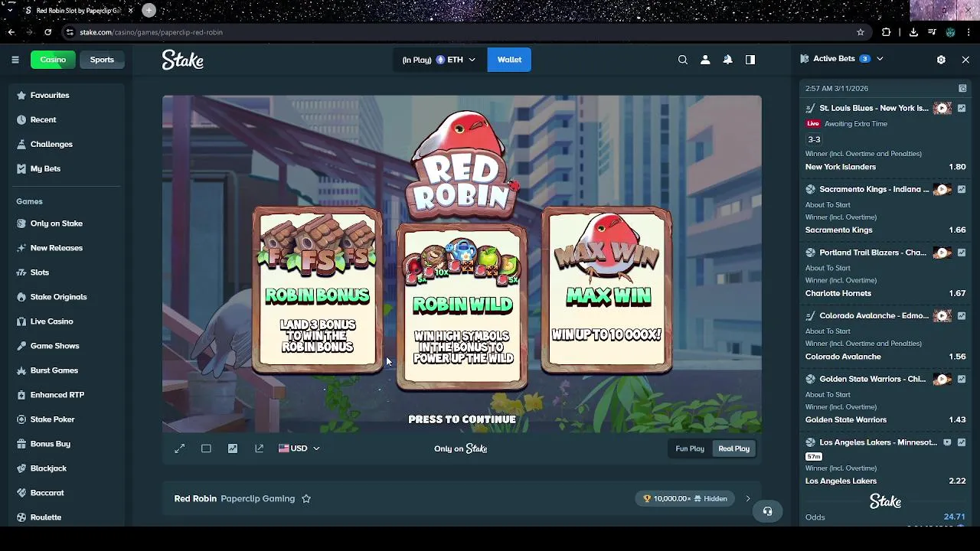
Task: Go back in the browser
Action: click(x=11, y=32)
